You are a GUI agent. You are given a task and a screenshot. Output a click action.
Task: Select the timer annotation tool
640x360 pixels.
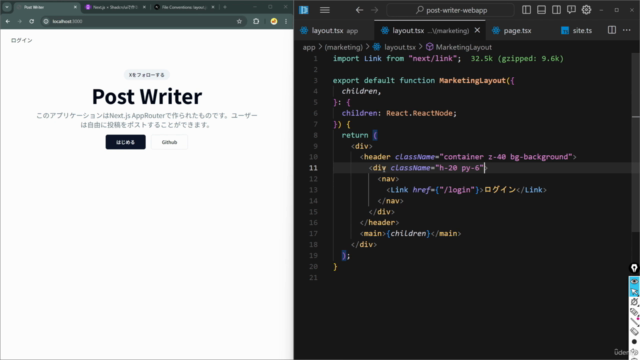(x=634, y=302)
